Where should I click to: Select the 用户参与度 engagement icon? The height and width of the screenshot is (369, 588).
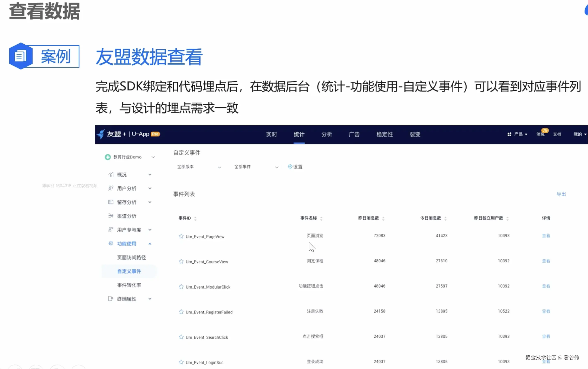[x=111, y=229]
